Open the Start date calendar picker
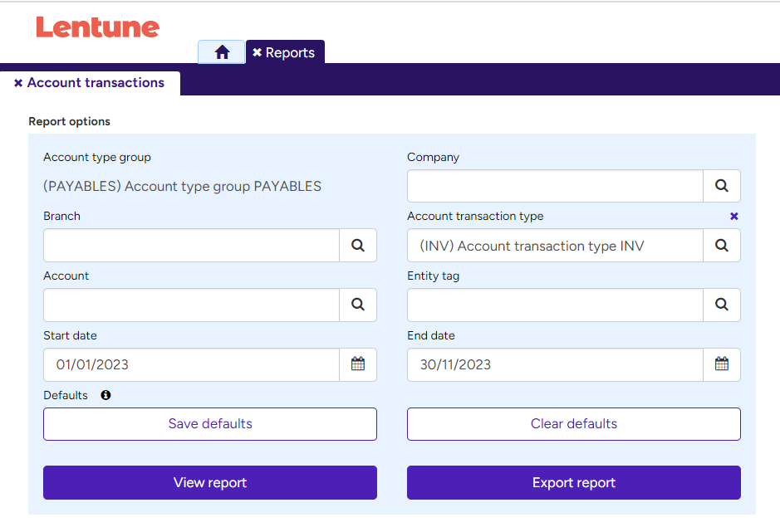Screen dimensions: 780x532 click(358, 364)
